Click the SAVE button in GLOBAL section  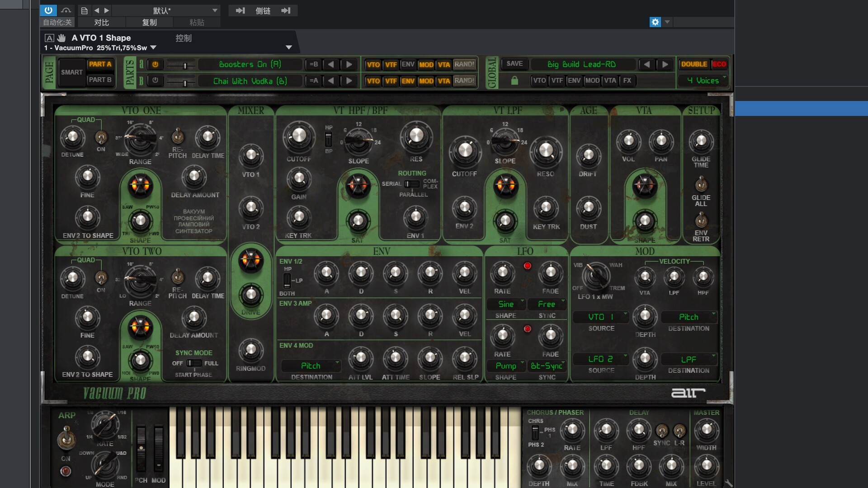click(x=514, y=64)
